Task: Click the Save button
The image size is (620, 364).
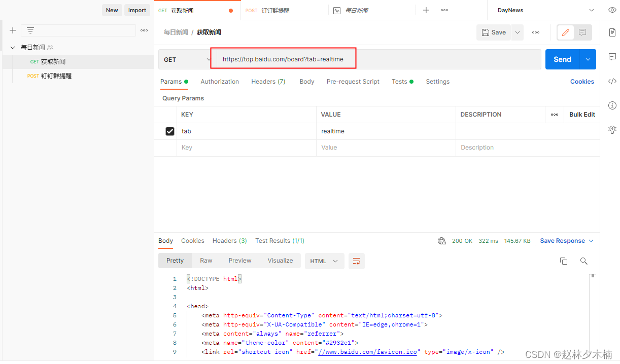Action: [x=494, y=32]
